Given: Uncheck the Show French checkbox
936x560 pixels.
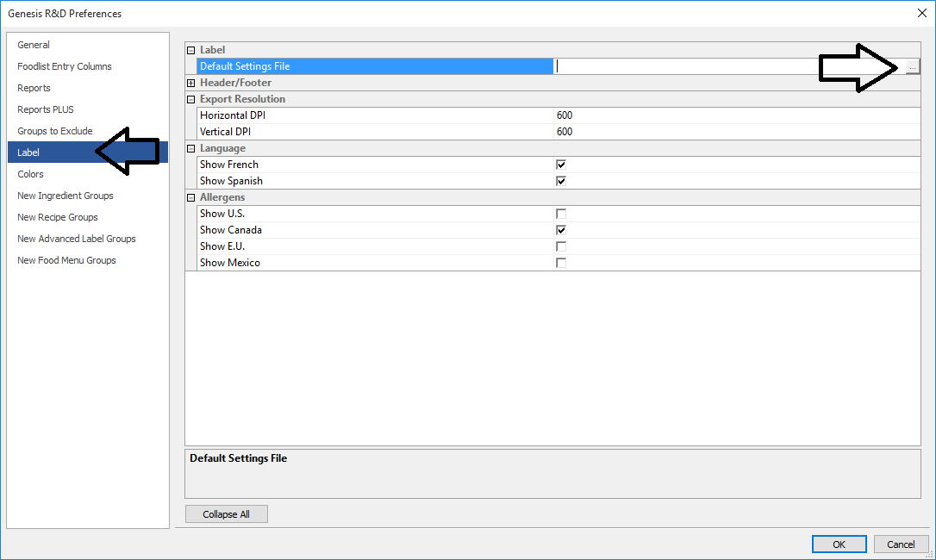Looking at the screenshot, I should click(x=560, y=165).
